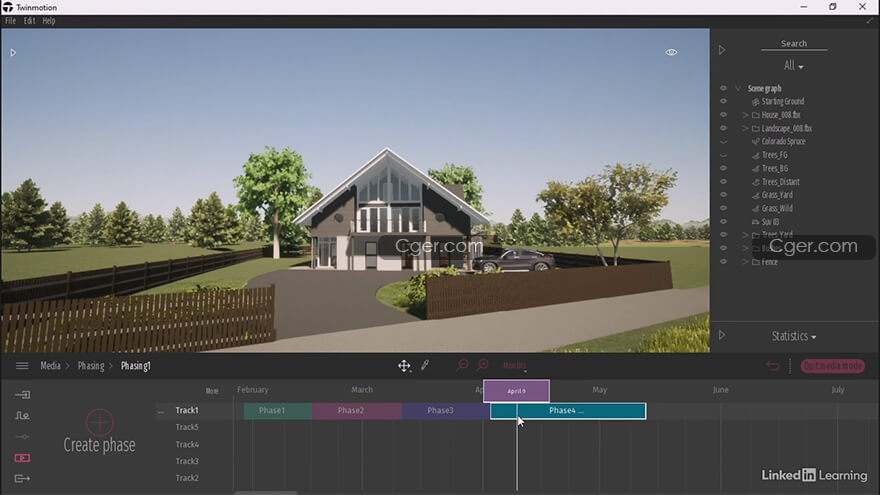Zoom out the phasing timeline

(x=462, y=365)
